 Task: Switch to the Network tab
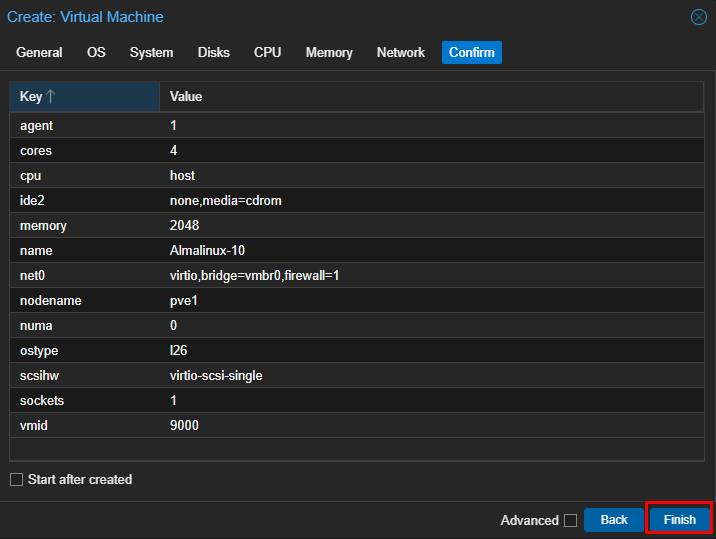pyautogui.click(x=401, y=53)
